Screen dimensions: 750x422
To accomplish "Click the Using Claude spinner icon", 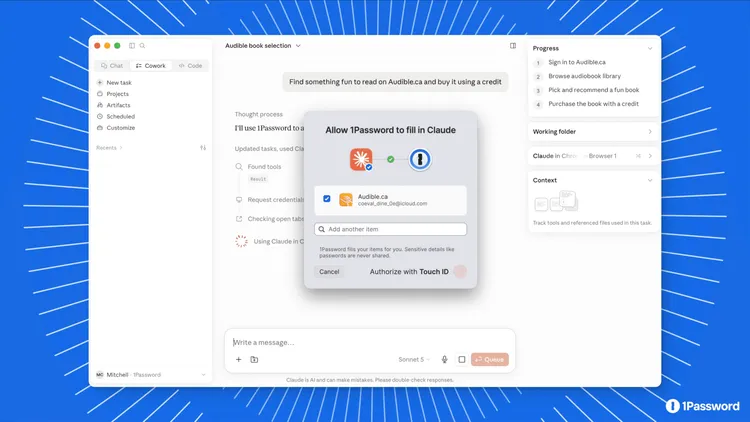I will point(242,241).
